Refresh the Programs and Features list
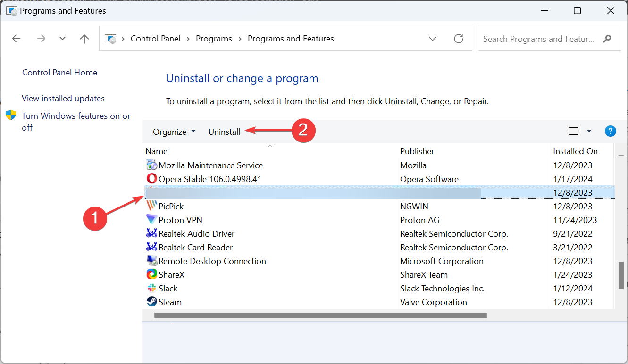Screen dimensions: 628x364 coord(459,39)
